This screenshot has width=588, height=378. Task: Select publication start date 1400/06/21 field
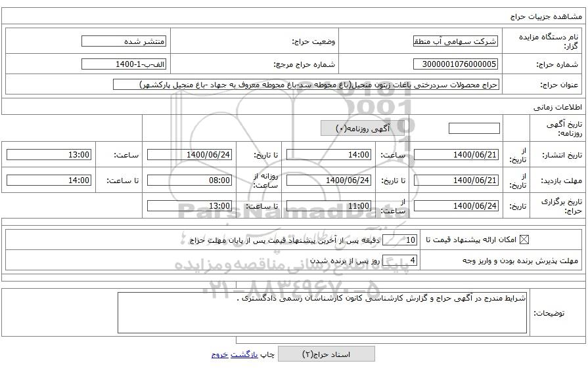456,154
